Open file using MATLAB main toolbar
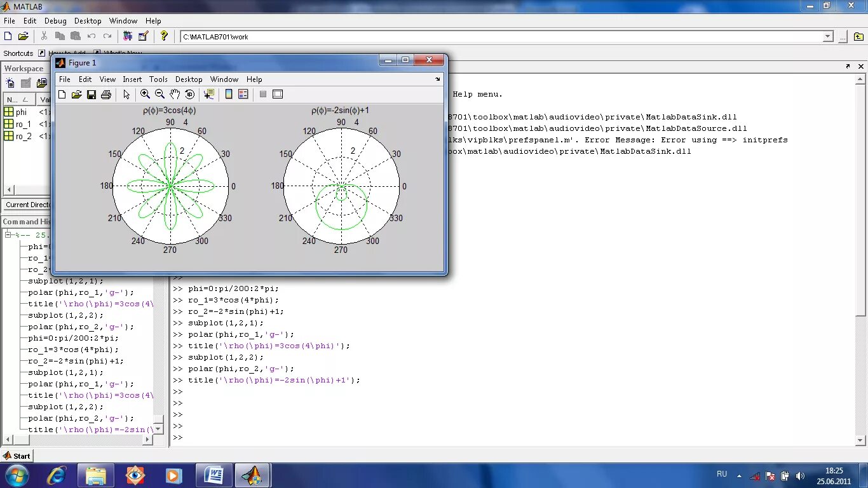 (x=24, y=36)
